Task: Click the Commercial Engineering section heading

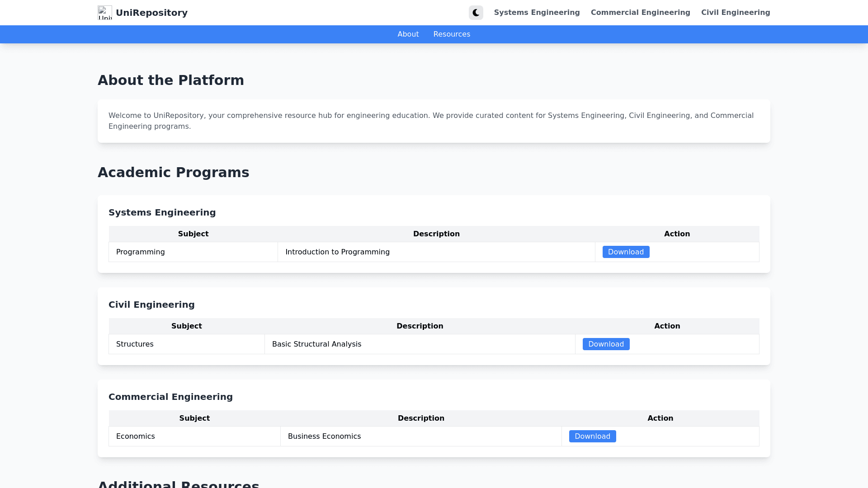Action: (x=170, y=397)
